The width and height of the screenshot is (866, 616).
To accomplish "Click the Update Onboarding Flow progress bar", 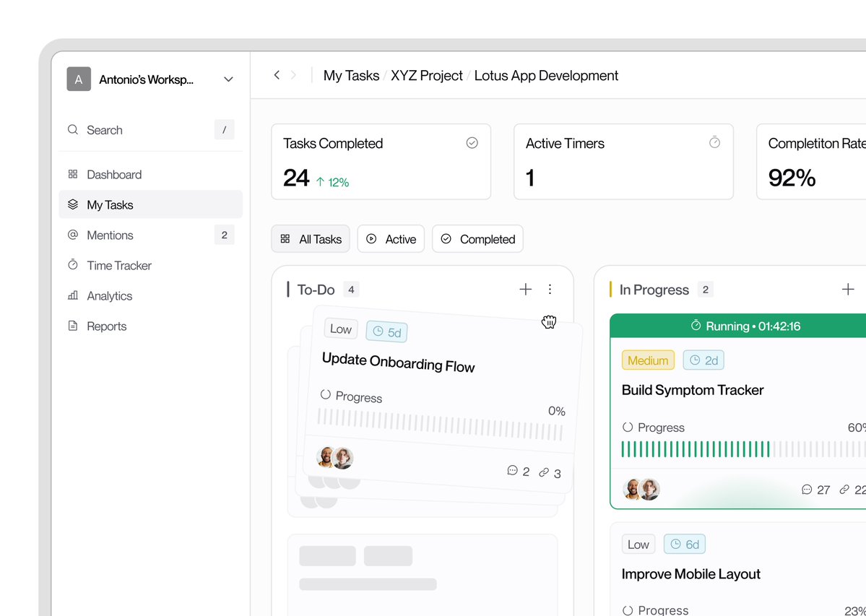I will coord(440,425).
